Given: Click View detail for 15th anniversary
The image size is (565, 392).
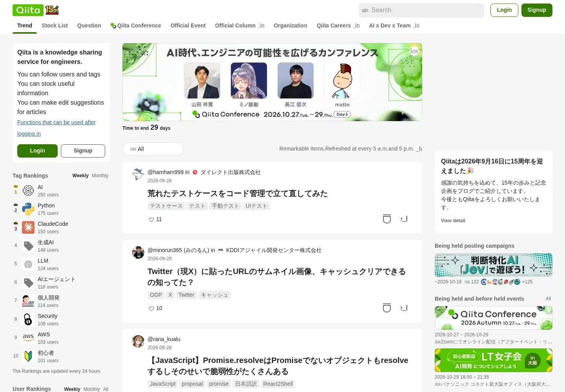Looking at the screenshot, I should (x=453, y=221).
